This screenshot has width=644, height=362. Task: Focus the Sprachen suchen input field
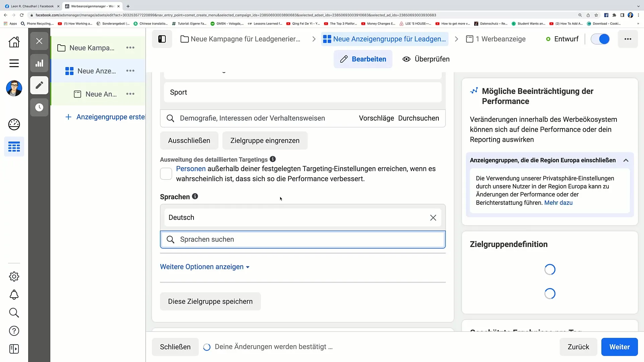(x=303, y=239)
